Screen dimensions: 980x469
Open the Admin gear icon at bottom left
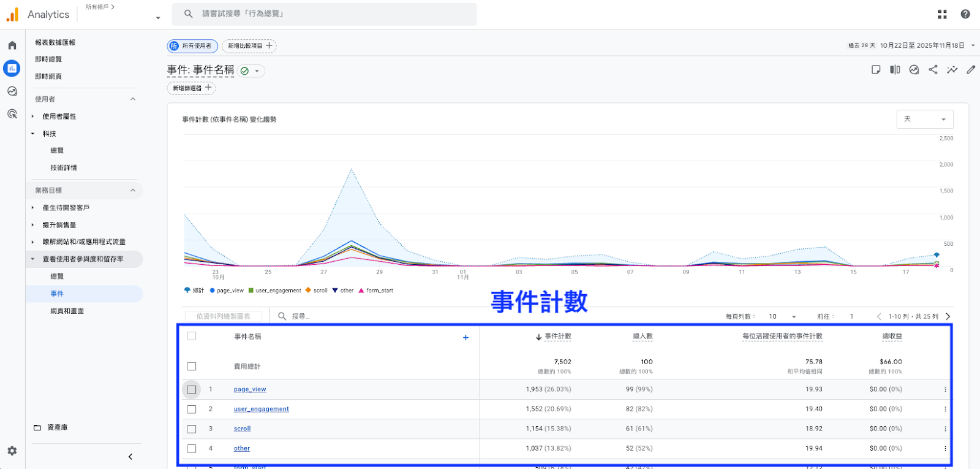(x=12, y=451)
